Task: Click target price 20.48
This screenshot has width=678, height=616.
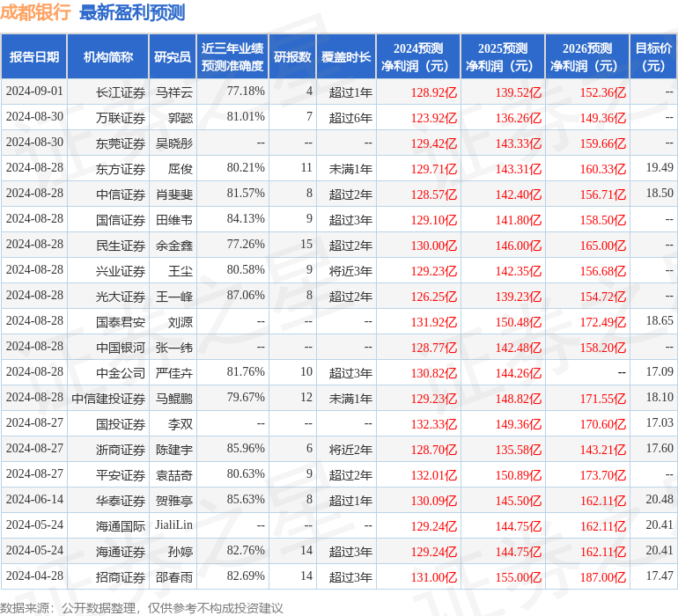Action: click(660, 499)
